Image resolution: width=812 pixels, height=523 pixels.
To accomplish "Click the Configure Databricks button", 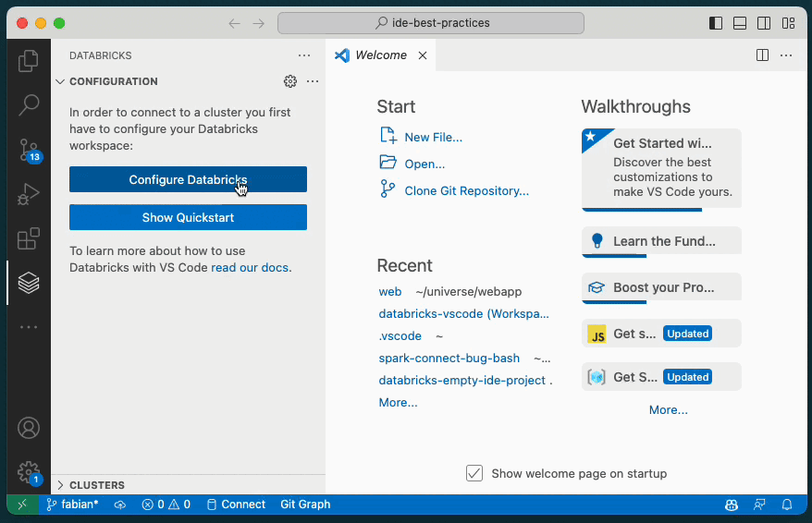I will [x=188, y=179].
